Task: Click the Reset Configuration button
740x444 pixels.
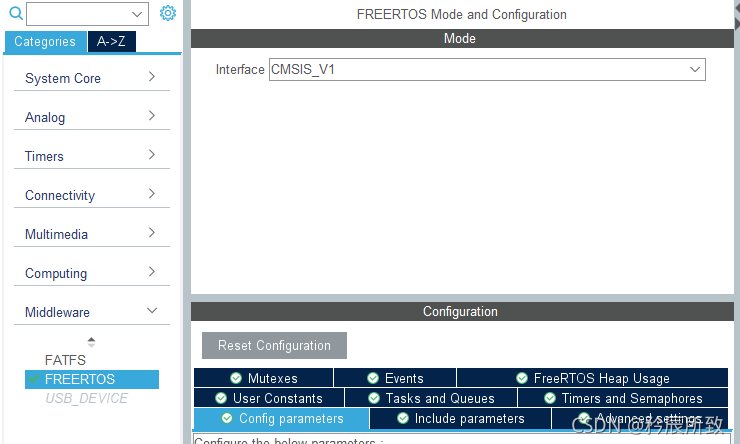Action: [274, 345]
